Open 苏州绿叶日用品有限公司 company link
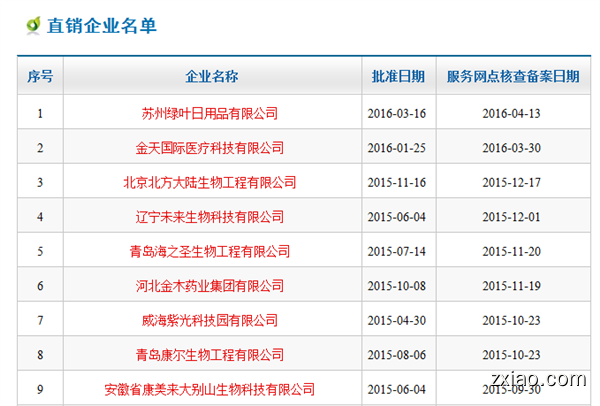Screen dimensions: 600x406 click(210, 114)
